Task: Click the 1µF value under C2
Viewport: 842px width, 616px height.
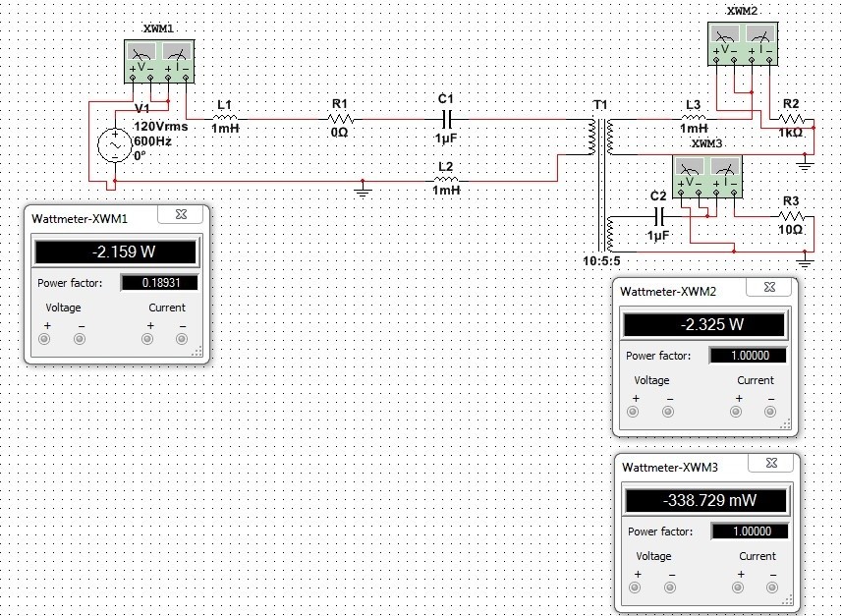Action: point(658,235)
